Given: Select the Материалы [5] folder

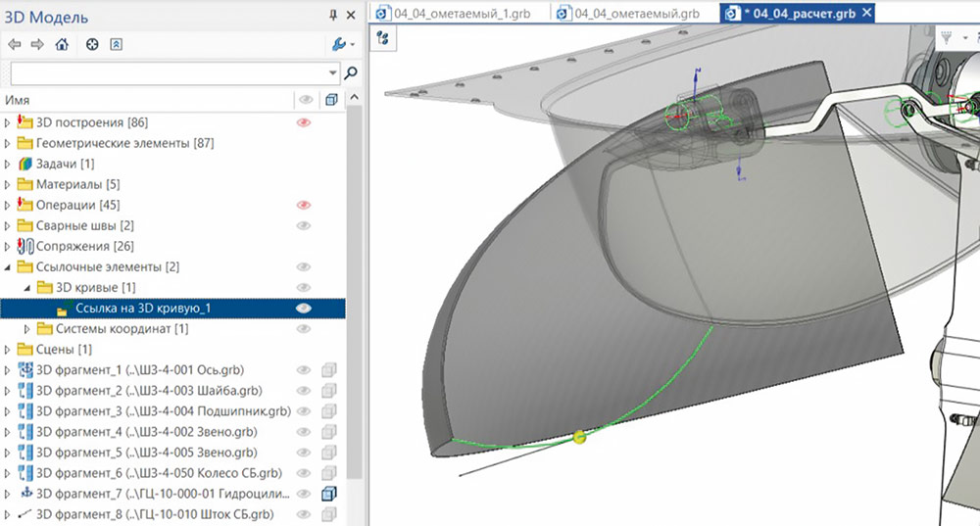Looking at the screenshot, I should coord(77,184).
